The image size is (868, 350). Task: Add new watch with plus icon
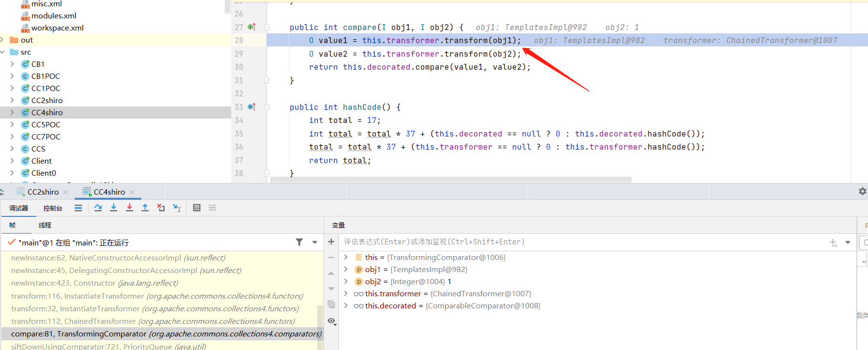(x=331, y=242)
